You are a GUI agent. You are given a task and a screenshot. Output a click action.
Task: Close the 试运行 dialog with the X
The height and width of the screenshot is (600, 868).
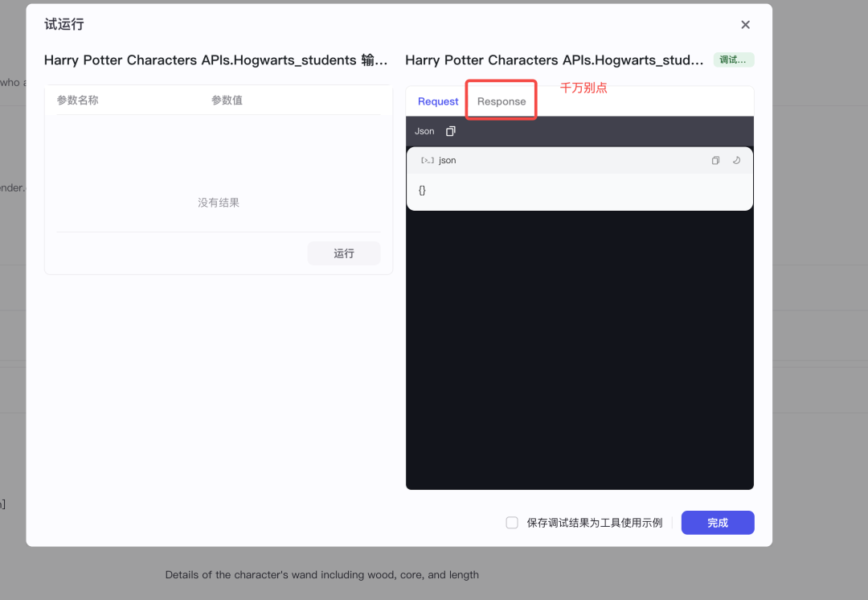[x=745, y=25]
